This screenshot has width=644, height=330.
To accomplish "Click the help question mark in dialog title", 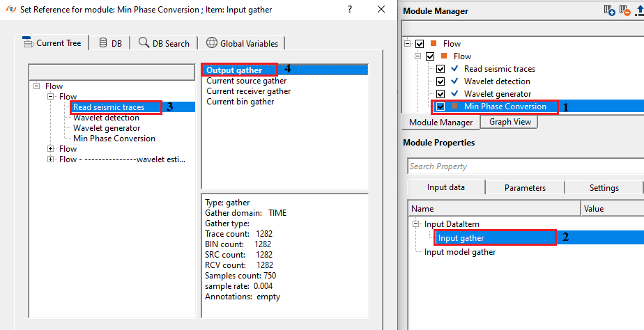I will 351,10.
